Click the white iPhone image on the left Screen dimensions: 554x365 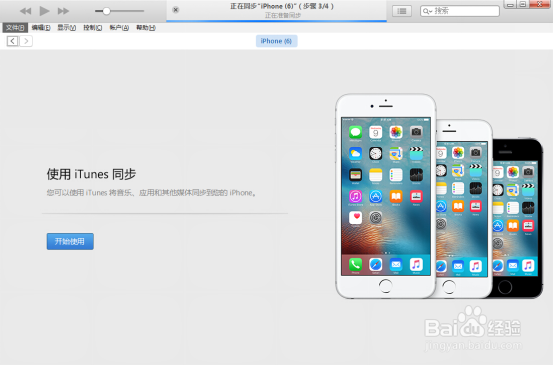coord(385,196)
